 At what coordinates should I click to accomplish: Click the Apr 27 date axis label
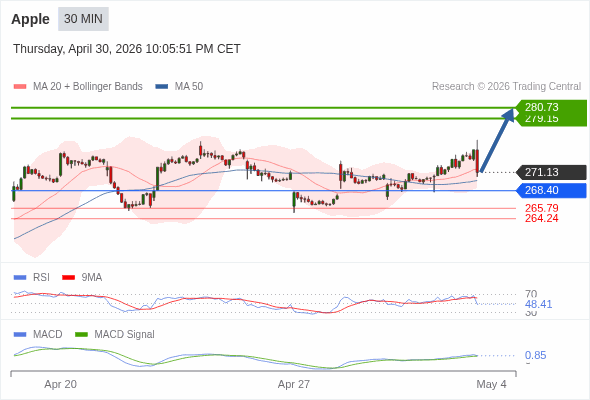point(294,384)
